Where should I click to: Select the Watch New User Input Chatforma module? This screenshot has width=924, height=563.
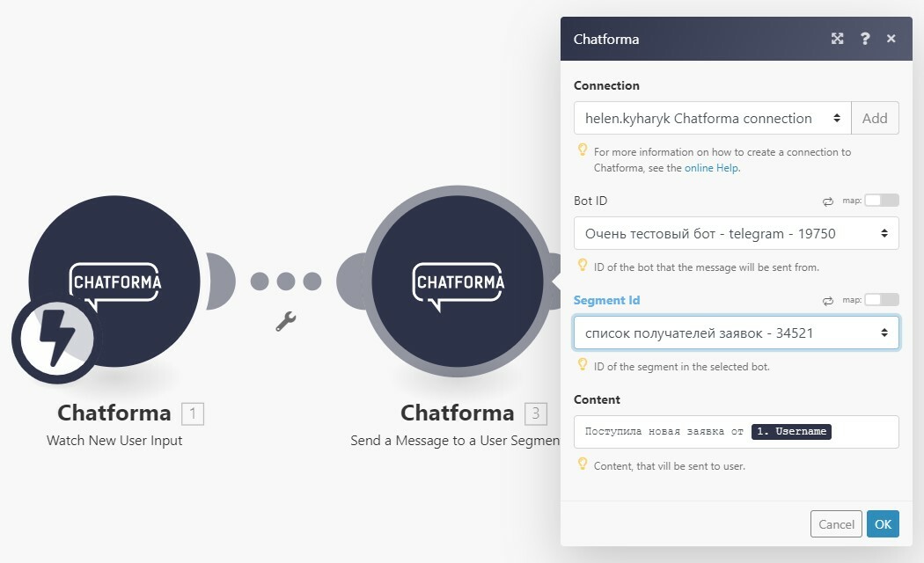coord(114,281)
